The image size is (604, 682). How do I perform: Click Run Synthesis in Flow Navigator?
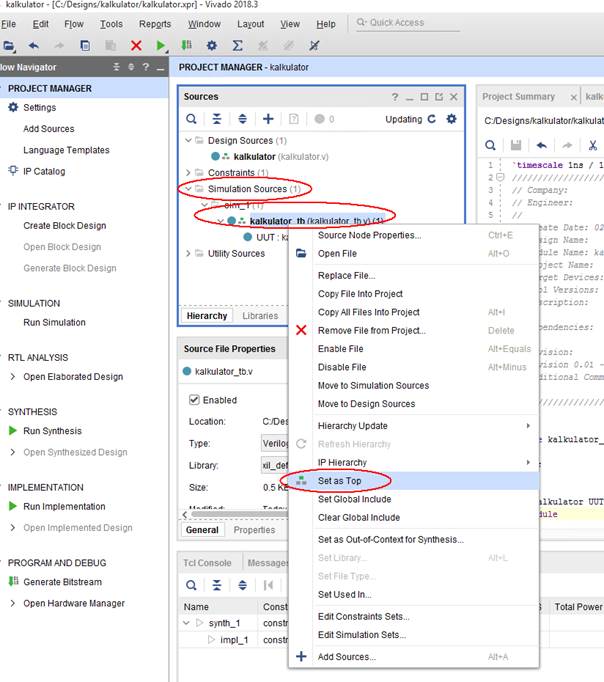click(x=54, y=431)
